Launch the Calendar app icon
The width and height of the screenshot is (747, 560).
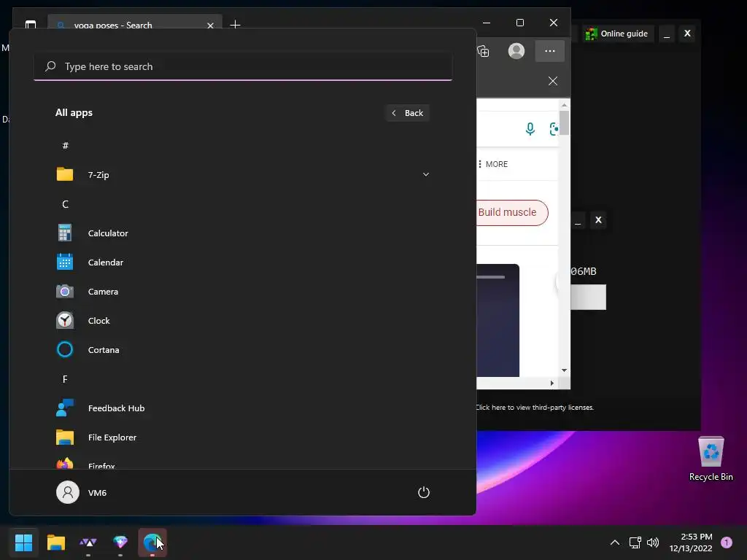click(65, 262)
